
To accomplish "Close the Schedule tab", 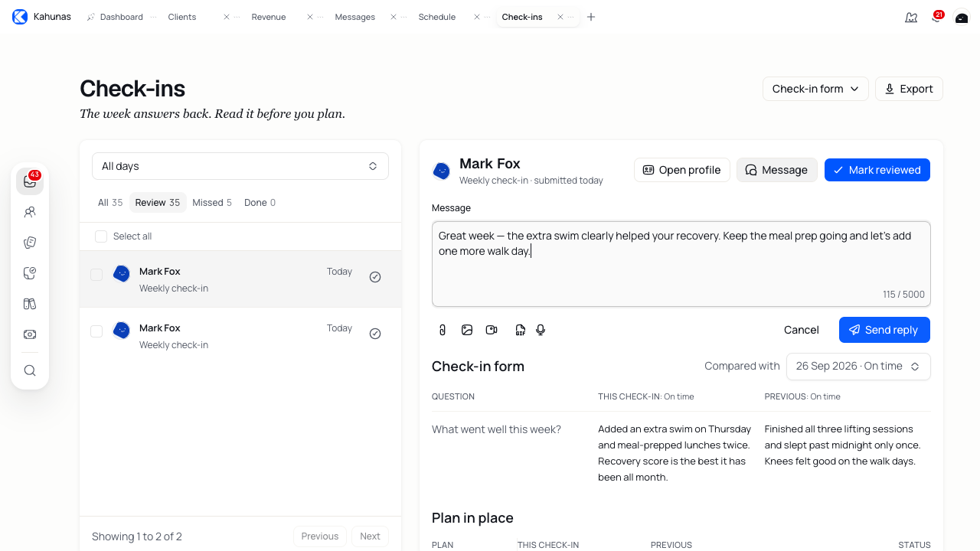I will point(477,17).
